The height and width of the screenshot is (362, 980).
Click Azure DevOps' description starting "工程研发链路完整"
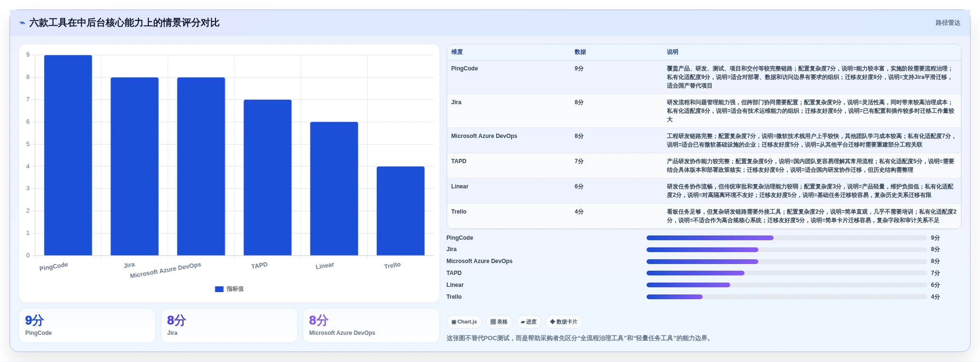[811, 140]
